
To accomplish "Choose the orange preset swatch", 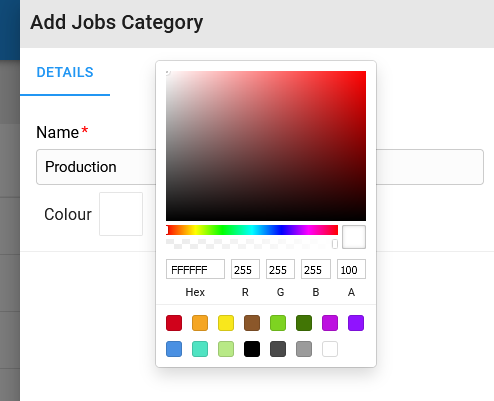I will coord(200,323).
